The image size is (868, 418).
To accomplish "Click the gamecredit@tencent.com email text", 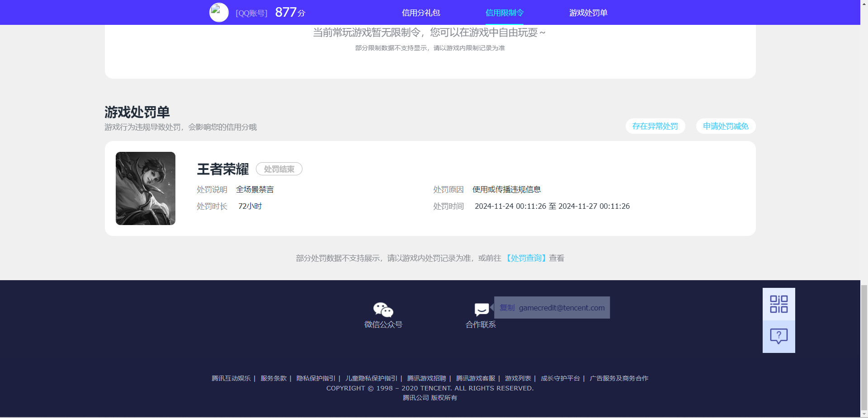I will (x=561, y=308).
